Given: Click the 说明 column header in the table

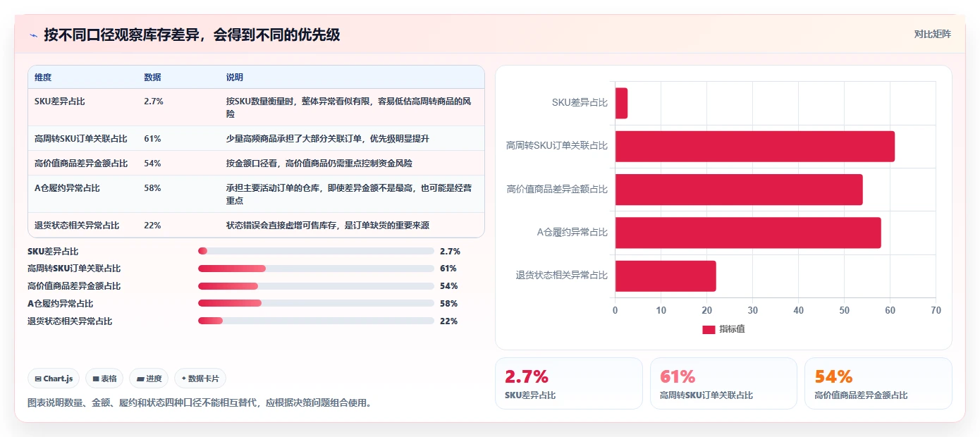Looking at the screenshot, I should [235, 78].
